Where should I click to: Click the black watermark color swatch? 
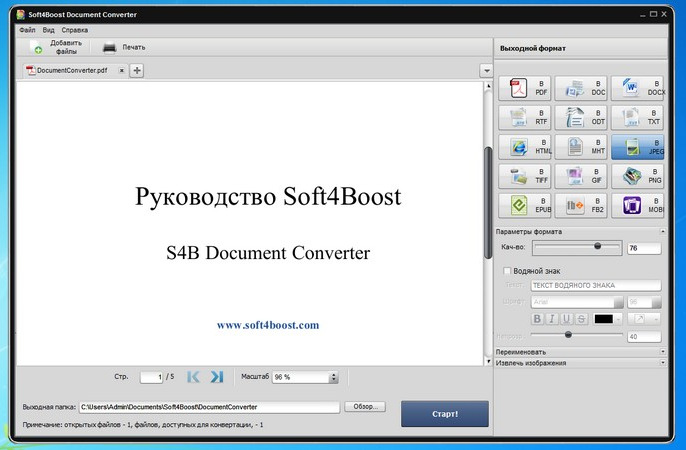pos(603,319)
